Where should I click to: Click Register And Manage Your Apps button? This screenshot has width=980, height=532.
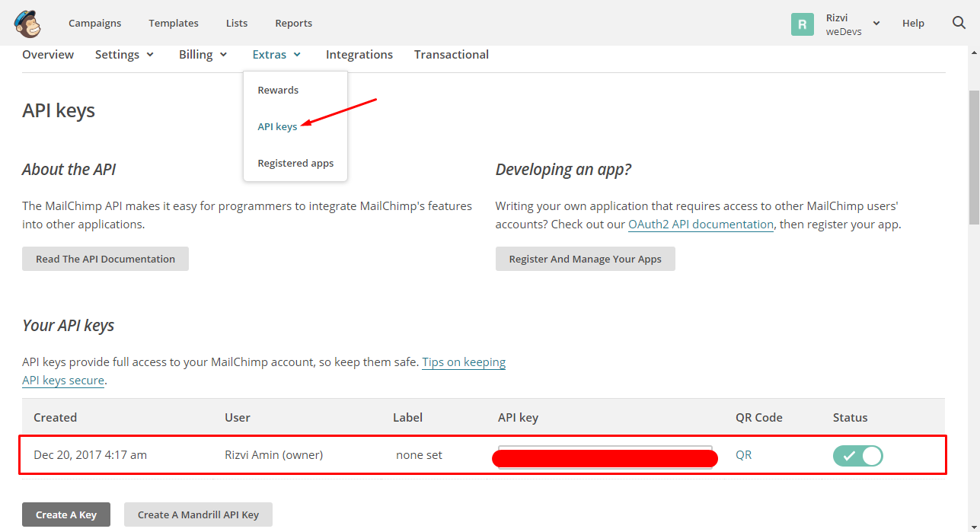coord(585,259)
